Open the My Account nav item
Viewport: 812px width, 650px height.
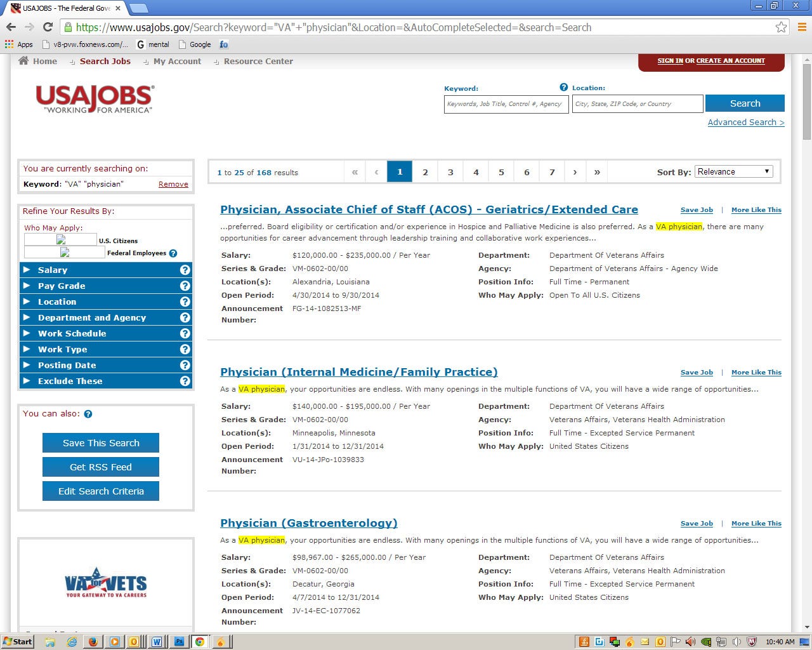coord(177,61)
